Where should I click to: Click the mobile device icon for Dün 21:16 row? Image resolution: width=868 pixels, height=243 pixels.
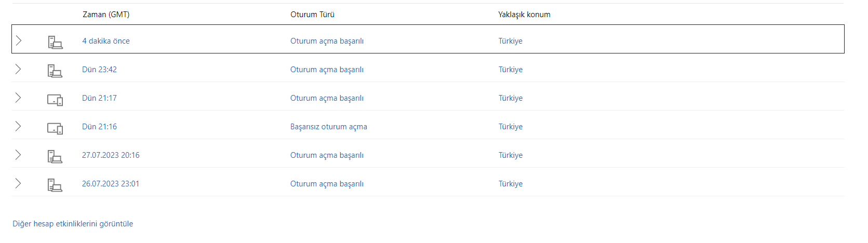coord(55,128)
